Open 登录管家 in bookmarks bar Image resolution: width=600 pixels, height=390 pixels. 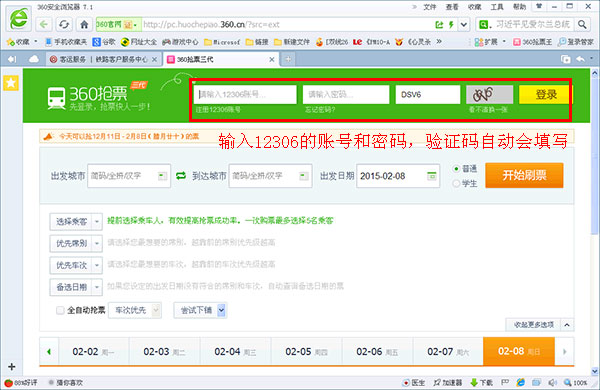(x=576, y=42)
